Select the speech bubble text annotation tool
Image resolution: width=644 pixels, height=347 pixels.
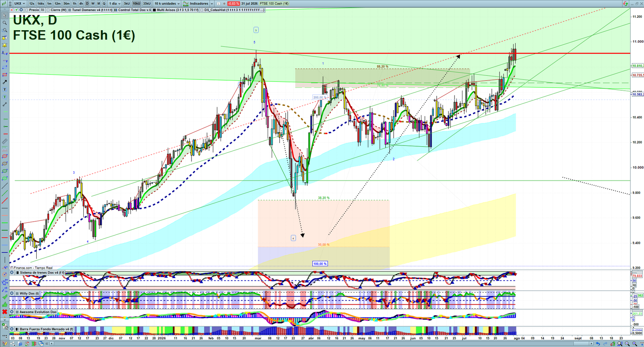(x=5, y=97)
